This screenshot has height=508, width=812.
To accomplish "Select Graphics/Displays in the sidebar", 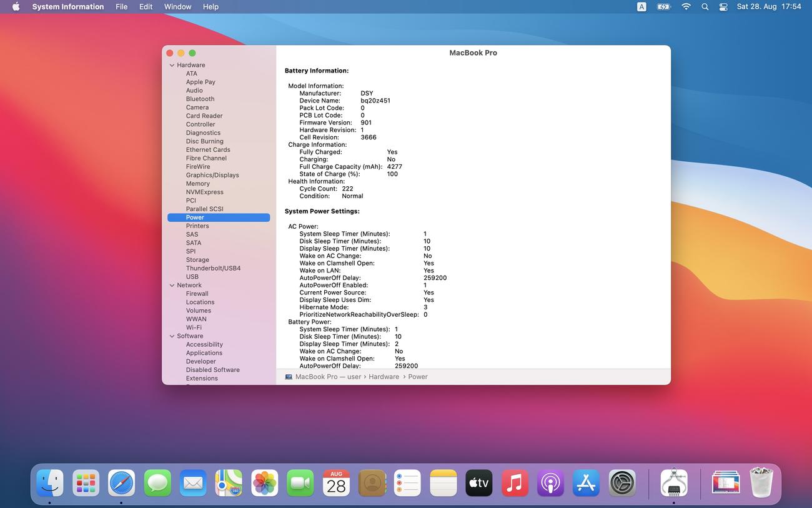I will 212,175.
